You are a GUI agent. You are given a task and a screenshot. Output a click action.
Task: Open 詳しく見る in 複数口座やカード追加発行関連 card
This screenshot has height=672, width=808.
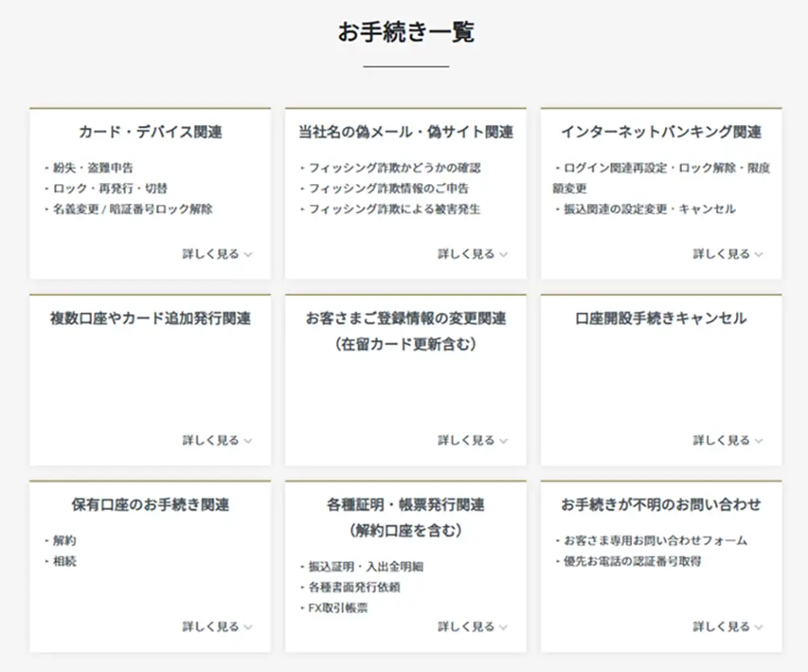[x=216, y=440]
